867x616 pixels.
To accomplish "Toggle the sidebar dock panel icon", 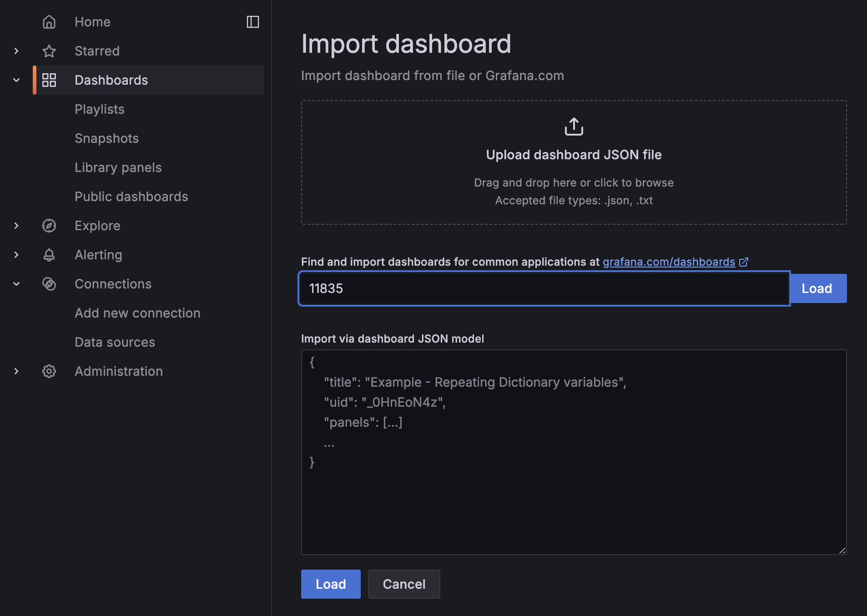I will coord(253,22).
